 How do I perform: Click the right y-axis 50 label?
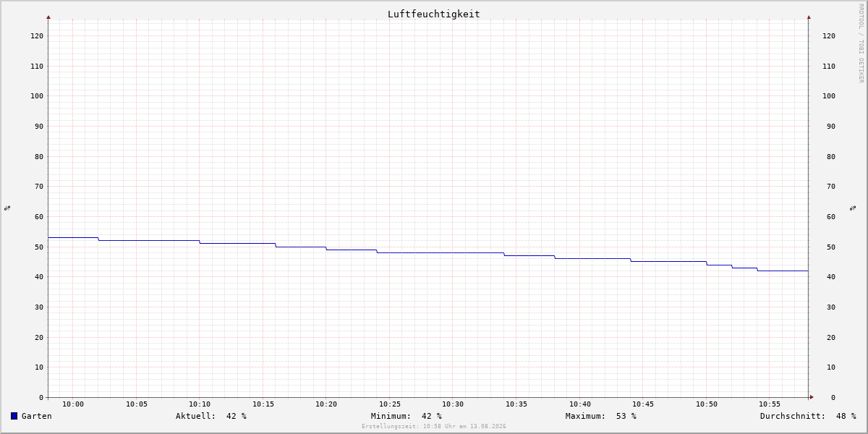831,247
